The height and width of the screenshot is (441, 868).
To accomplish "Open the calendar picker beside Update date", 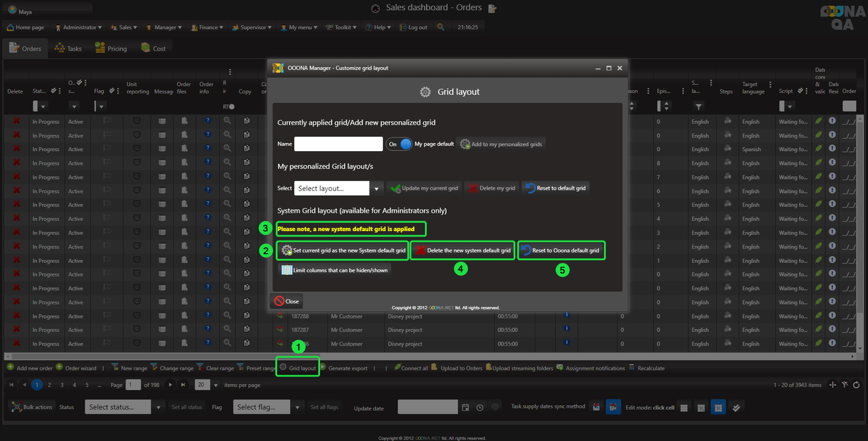I will [x=465, y=407].
